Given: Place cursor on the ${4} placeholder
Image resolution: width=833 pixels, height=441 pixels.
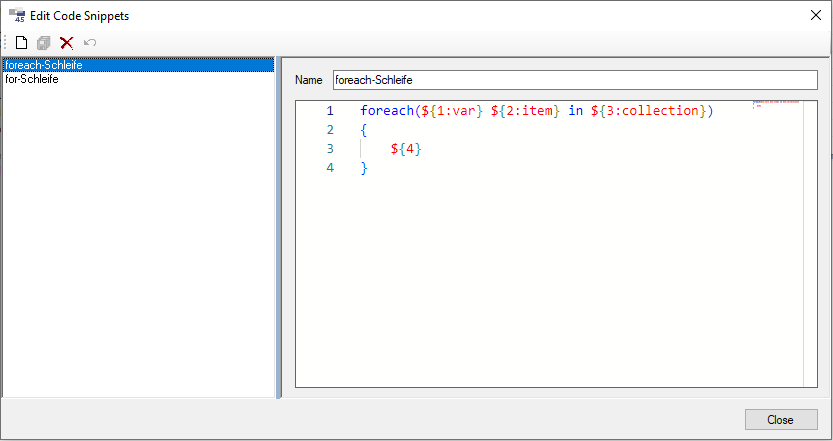Looking at the screenshot, I should tap(406, 149).
